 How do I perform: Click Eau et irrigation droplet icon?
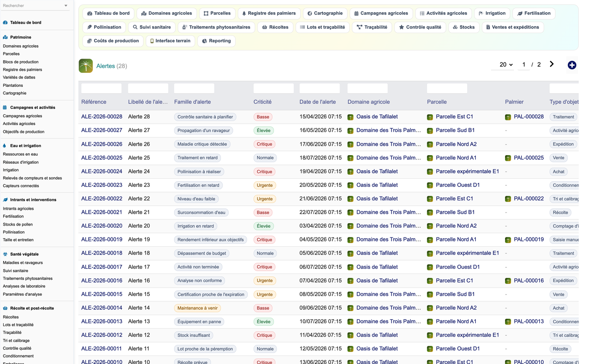5,146
